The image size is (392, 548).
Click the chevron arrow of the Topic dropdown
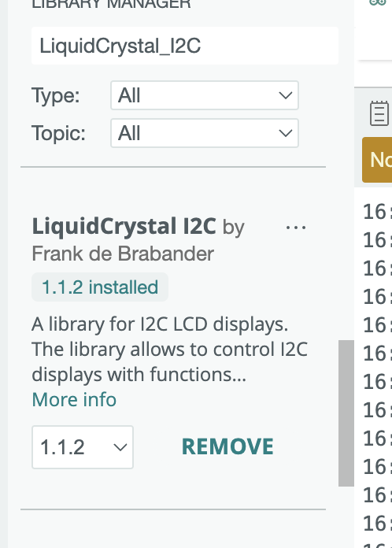286,133
